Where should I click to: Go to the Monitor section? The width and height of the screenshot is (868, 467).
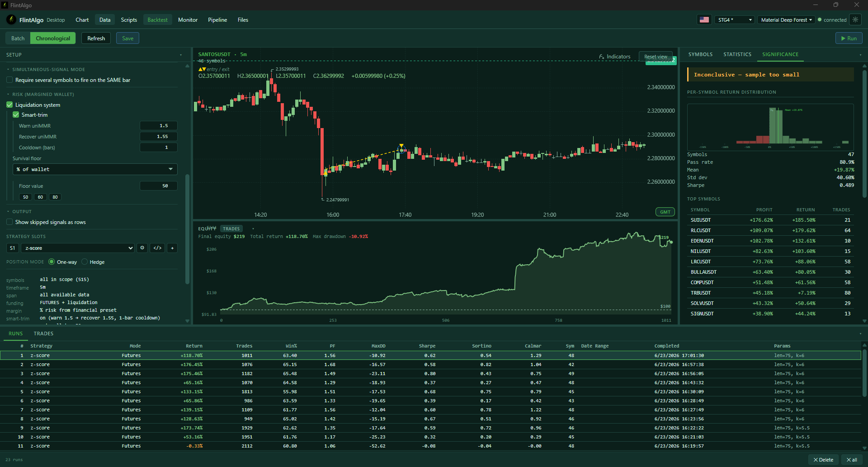(x=188, y=20)
